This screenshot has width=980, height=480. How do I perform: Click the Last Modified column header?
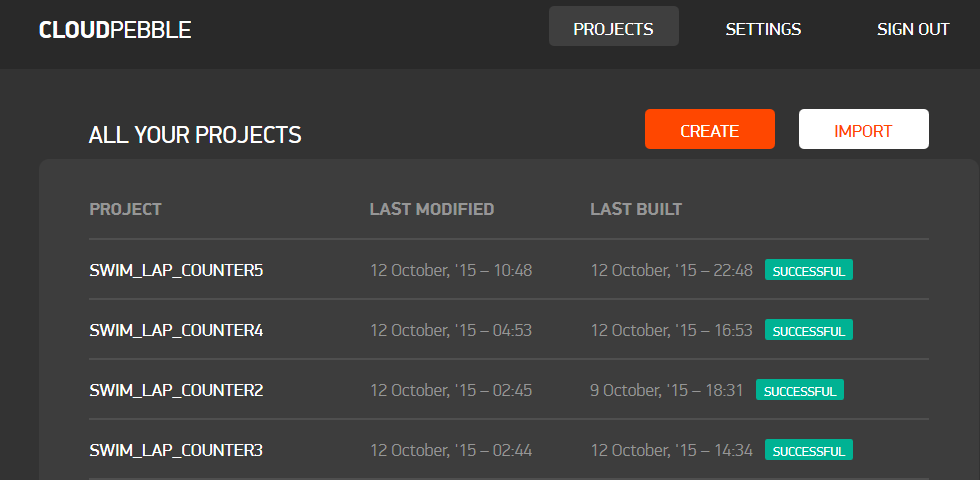click(432, 209)
